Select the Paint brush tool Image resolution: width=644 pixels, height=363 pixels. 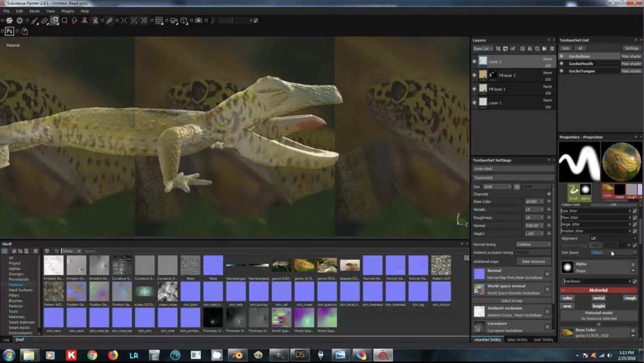[x=34, y=20]
